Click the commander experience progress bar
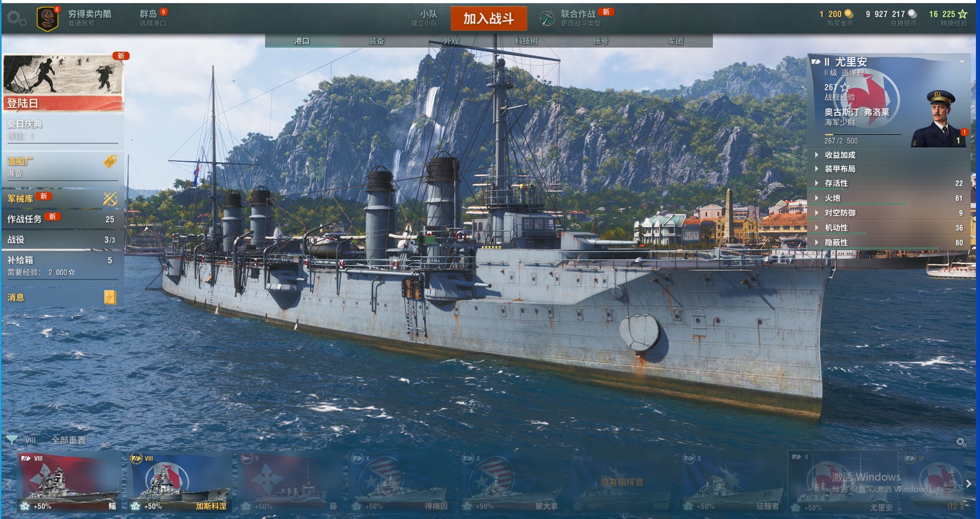Viewport: 980px width, 519px height. click(863, 134)
